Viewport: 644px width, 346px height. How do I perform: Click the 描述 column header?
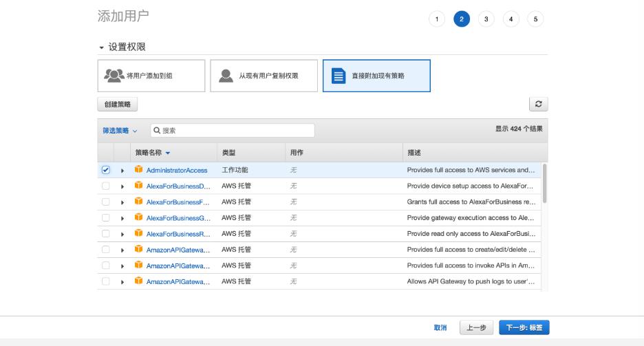pos(414,153)
